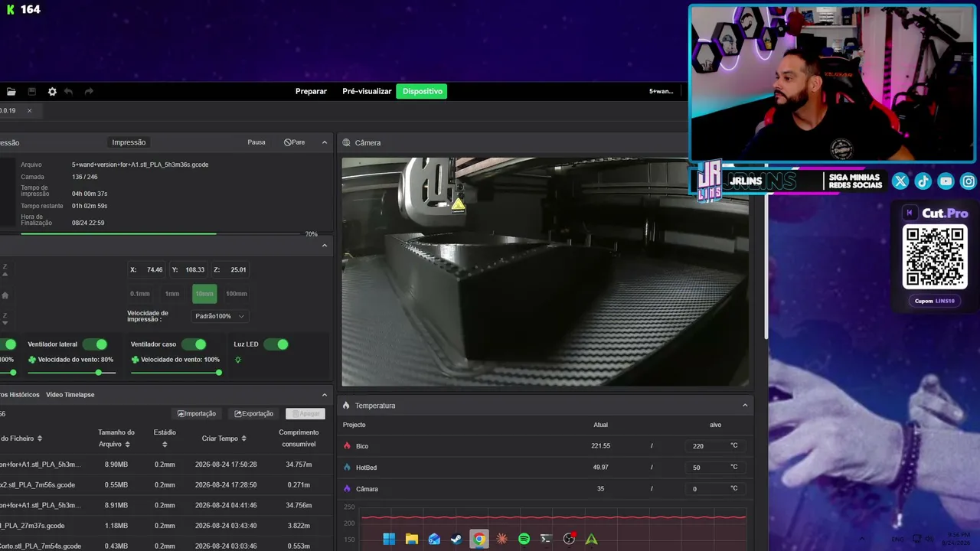Move Z axis up with the arrow
The image size is (980, 551).
pos(5,269)
